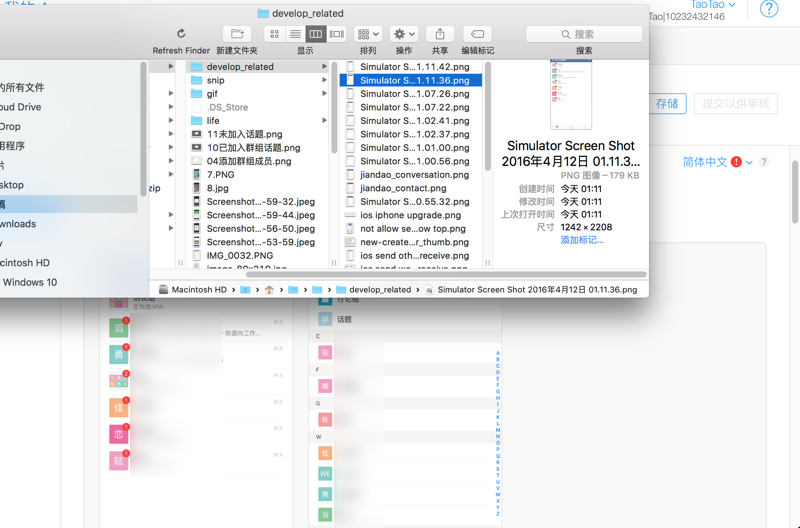Open Macintosh HD in Finder sidebar
The width and height of the screenshot is (800, 528).
tap(25, 263)
